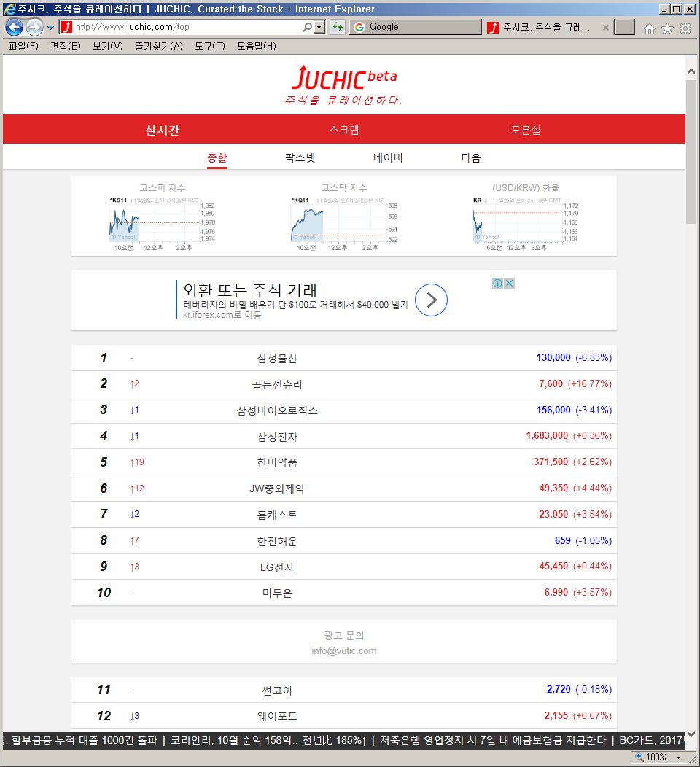The width and height of the screenshot is (700, 767).
Task: Switch to the Google tab
Action: pyautogui.click(x=416, y=27)
